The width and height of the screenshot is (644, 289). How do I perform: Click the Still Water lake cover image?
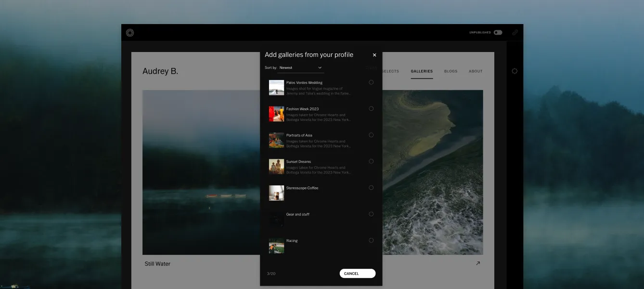(x=201, y=172)
